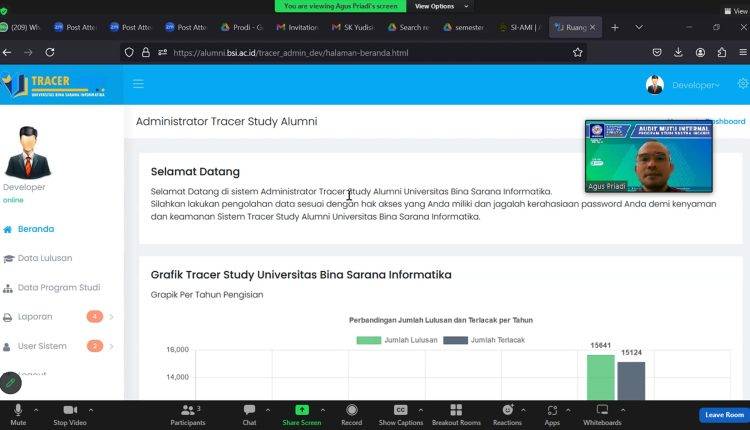Open caption options arrow next to Show Captions

pos(420,410)
